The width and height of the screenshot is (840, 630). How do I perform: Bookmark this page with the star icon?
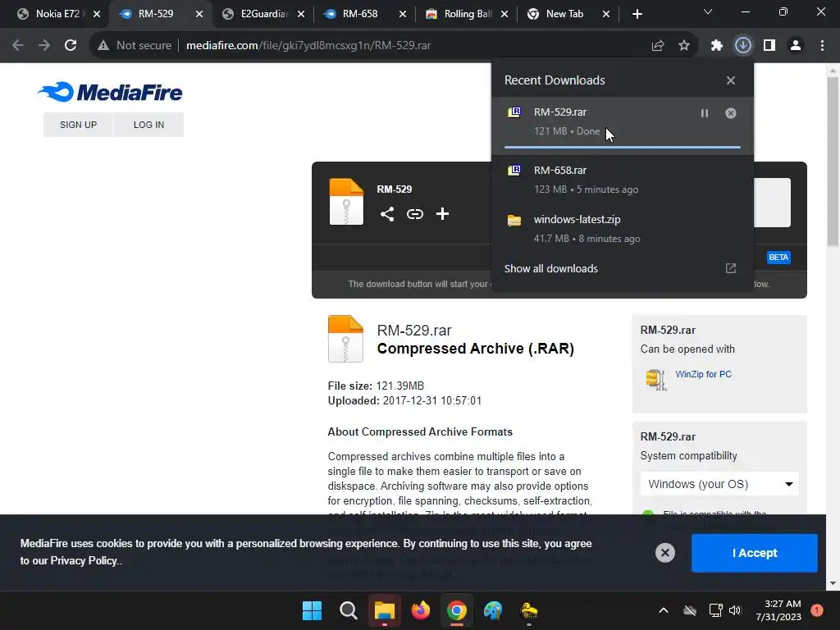(x=684, y=46)
